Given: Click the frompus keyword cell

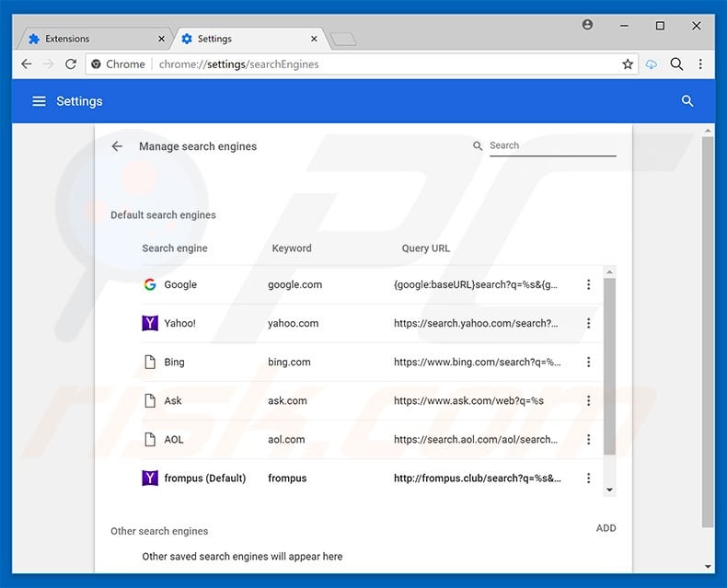Looking at the screenshot, I should 287,478.
